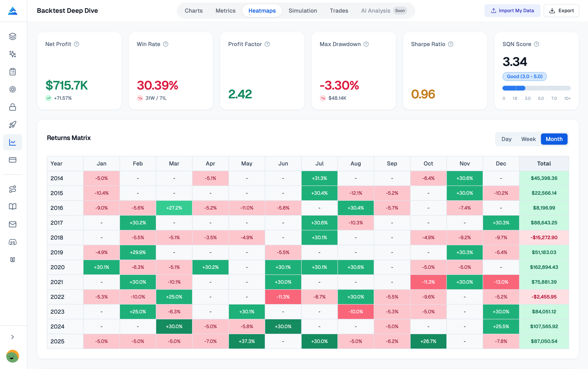Open the rocket launch section in sidebar
The image size is (588, 369).
pyautogui.click(x=12, y=124)
